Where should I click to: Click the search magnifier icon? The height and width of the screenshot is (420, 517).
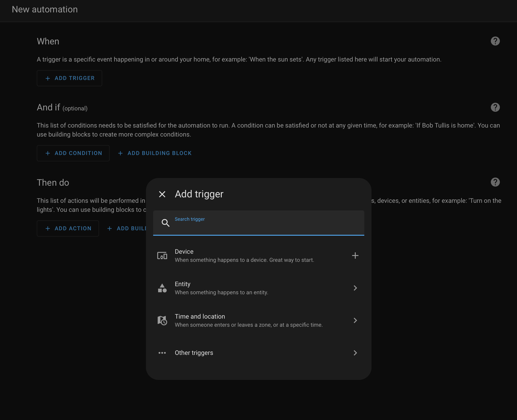pyautogui.click(x=166, y=223)
